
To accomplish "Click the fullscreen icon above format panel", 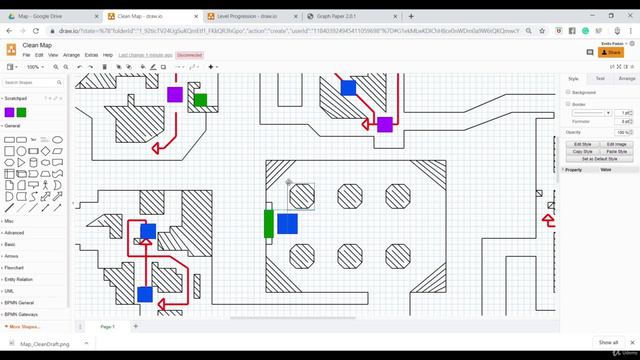I will point(619,67).
